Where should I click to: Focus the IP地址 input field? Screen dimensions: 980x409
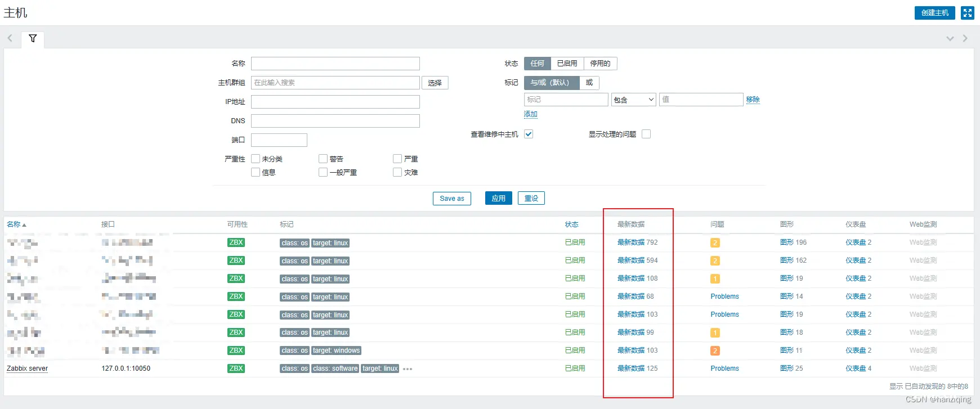pyautogui.click(x=335, y=102)
